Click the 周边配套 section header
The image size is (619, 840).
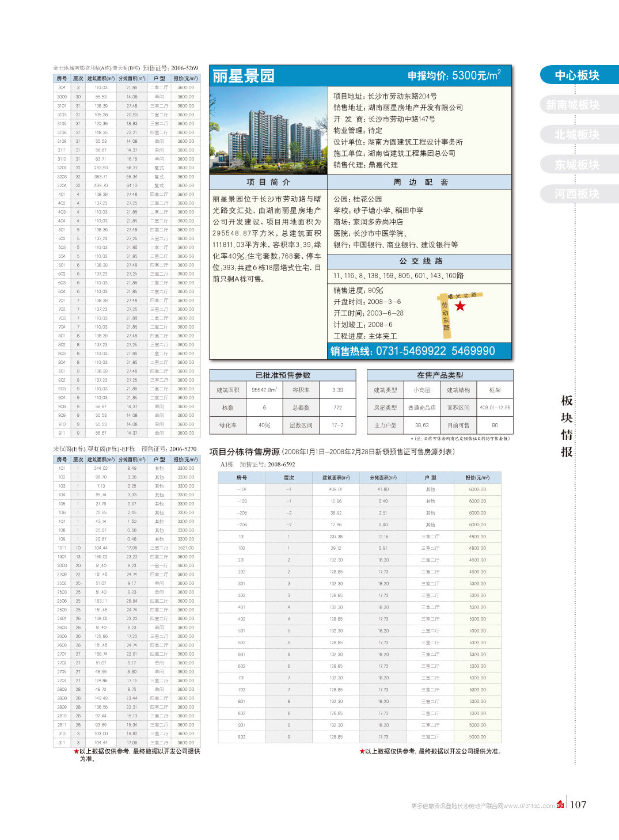point(419,182)
